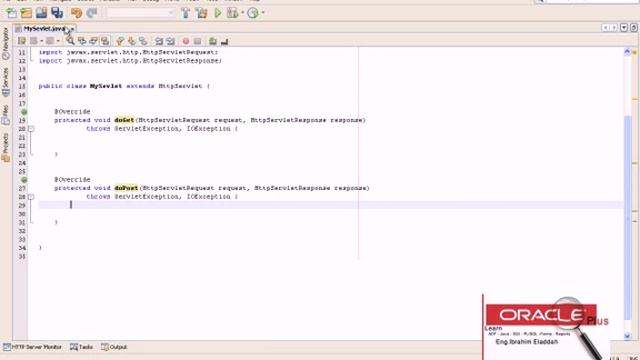Image resolution: width=640 pixels, height=360 pixels.
Task: Open the Tasks panel
Action: (81, 347)
